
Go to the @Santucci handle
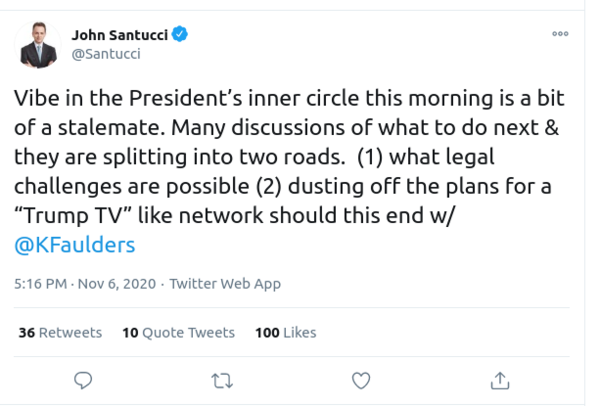[x=107, y=56]
